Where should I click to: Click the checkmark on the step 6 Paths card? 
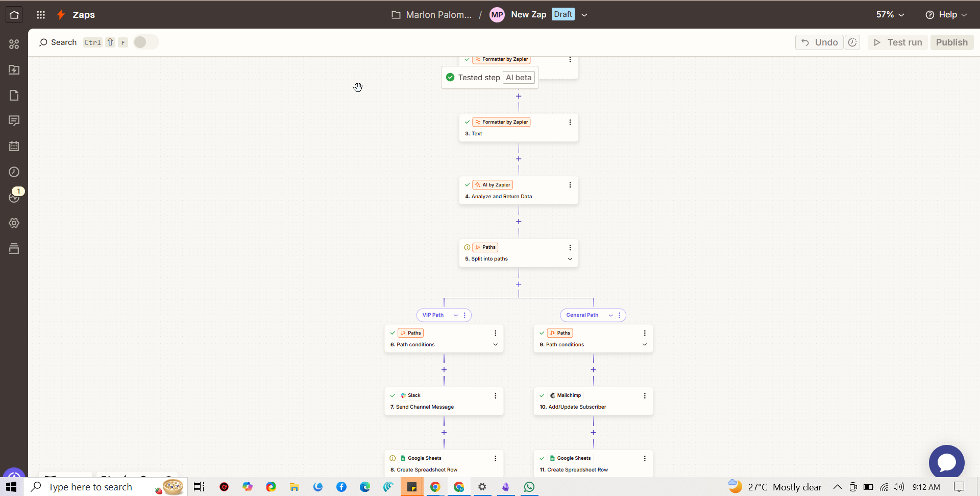point(393,333)
